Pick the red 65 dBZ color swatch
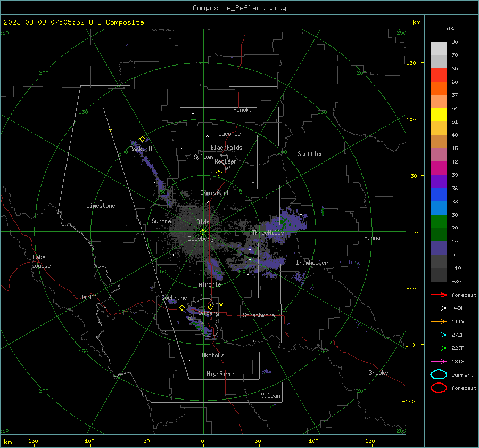479x448 pixels. [439, 75]
